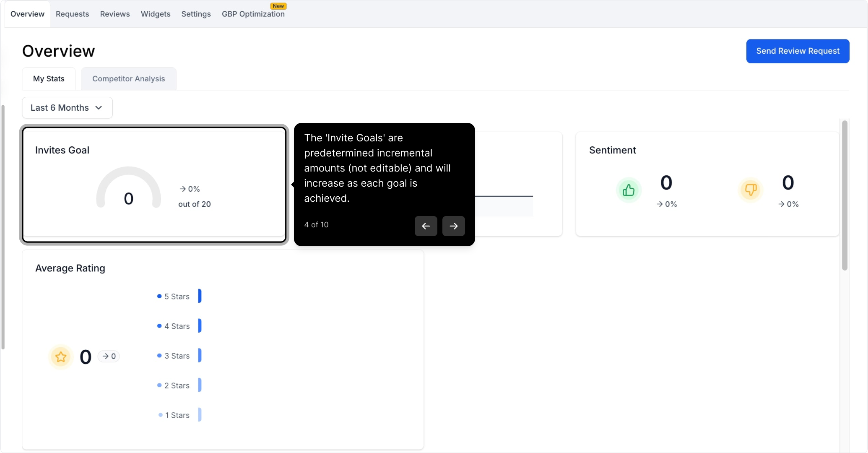This screenshot has height=453, width=868.
Task: Go to previous tour step arrow
Action: tap(426, 226)
